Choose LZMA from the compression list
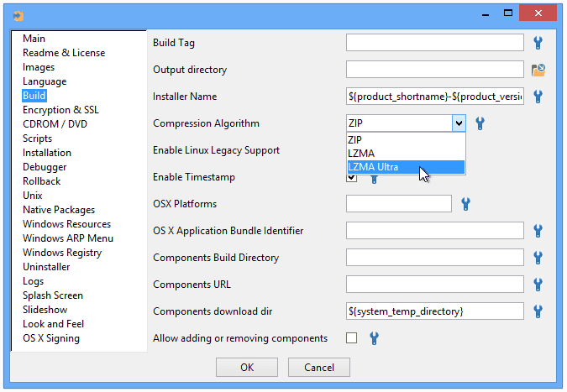This screenshot has width=567, height=392. click(406, 154)
